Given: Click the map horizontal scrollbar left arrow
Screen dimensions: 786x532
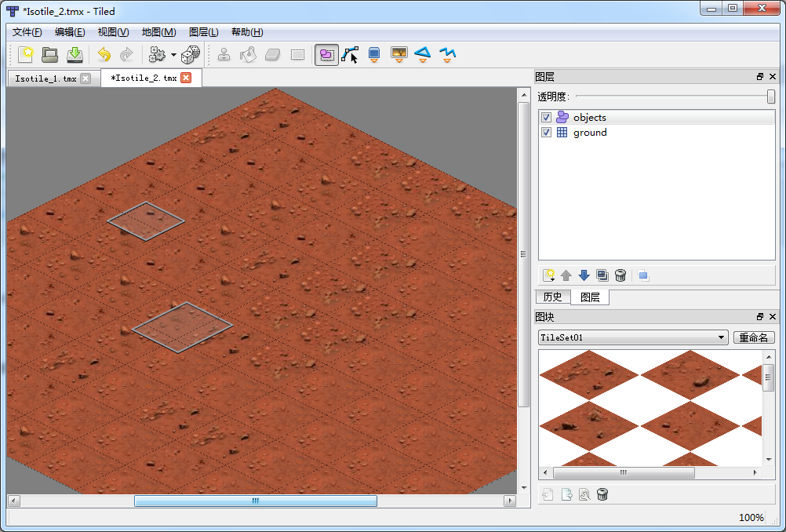Looking at the screenshot, I should (14, 501).
